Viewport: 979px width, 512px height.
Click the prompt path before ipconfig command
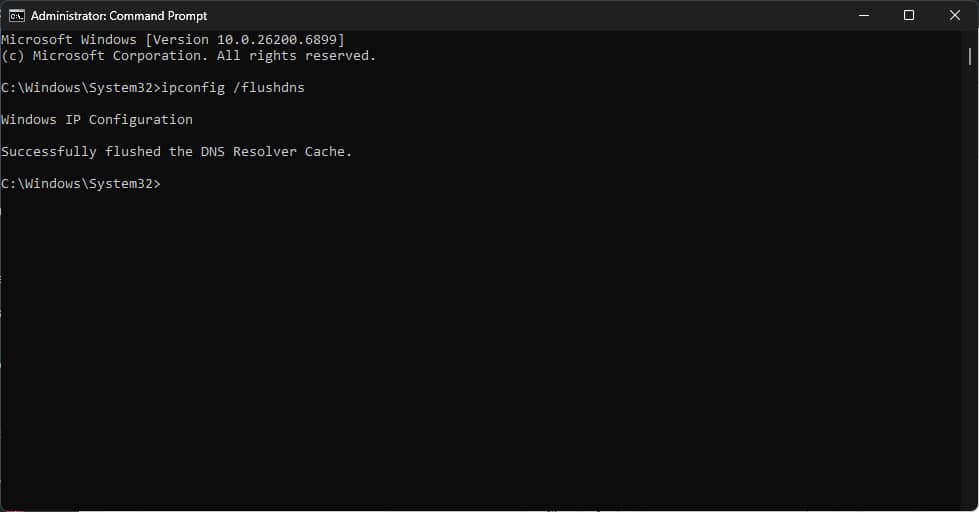[80, 88]
